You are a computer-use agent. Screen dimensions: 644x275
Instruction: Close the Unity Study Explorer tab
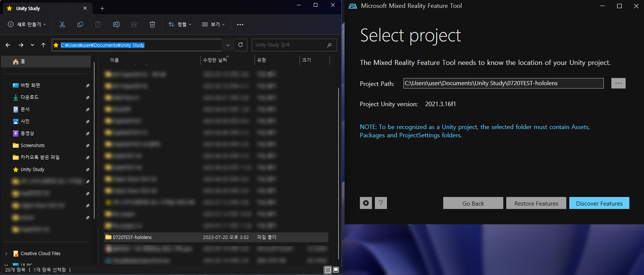(x=85, y=8)
